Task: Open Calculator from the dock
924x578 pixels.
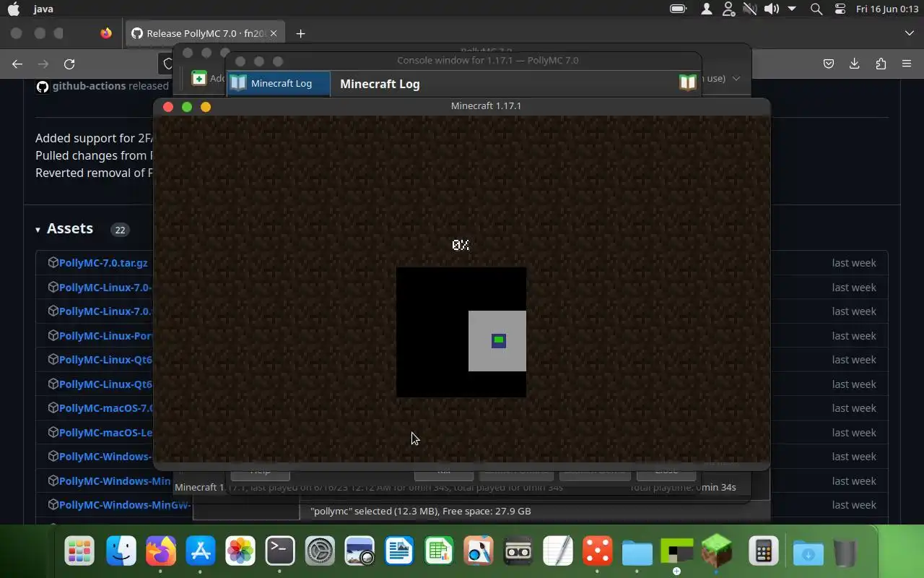Action: [x=764, y=553]
